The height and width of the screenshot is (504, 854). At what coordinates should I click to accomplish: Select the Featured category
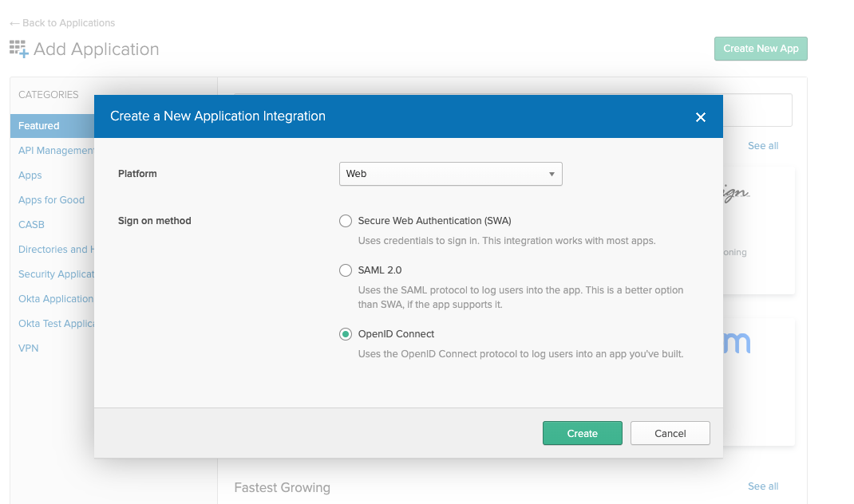click(x=38, y=125)
